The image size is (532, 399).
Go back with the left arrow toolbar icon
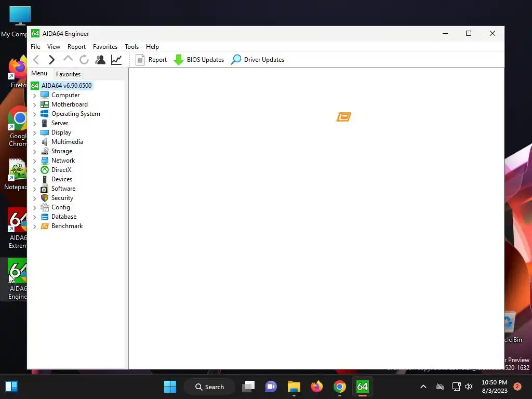pos(36,60)
